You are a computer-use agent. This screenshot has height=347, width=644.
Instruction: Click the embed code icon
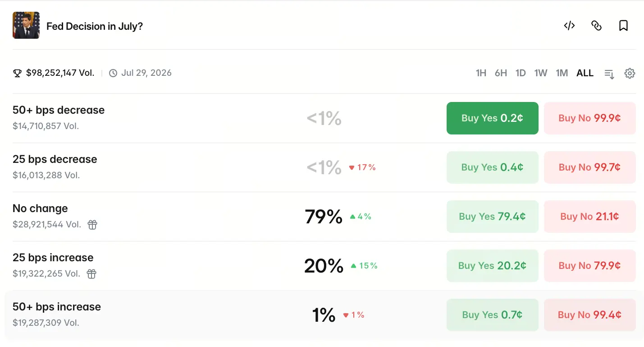pyautogui.click(x=569, y=26)
